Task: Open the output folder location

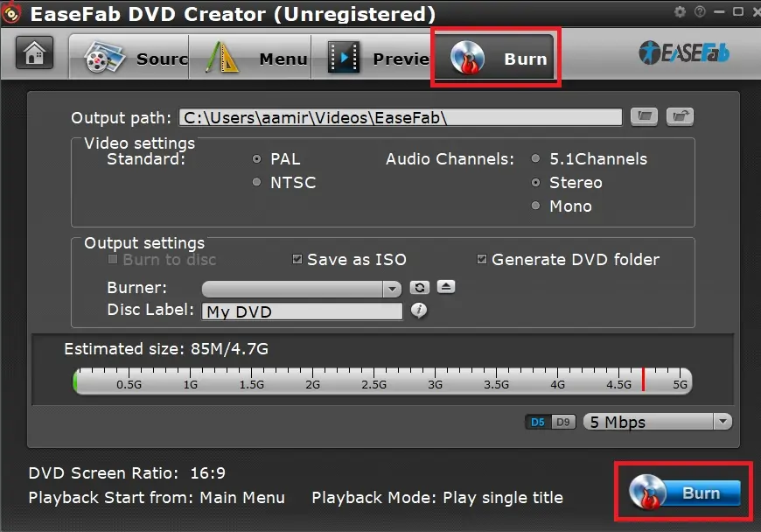Action: pos(680,116)
